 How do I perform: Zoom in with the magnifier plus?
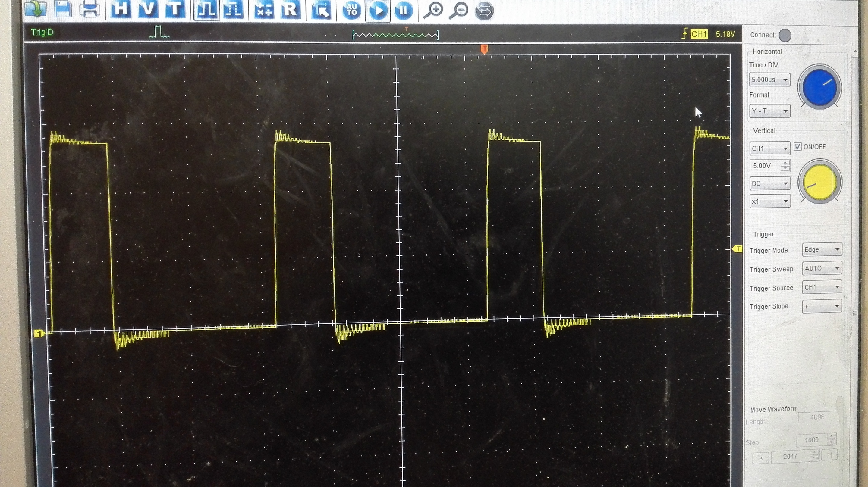(433, 10)
